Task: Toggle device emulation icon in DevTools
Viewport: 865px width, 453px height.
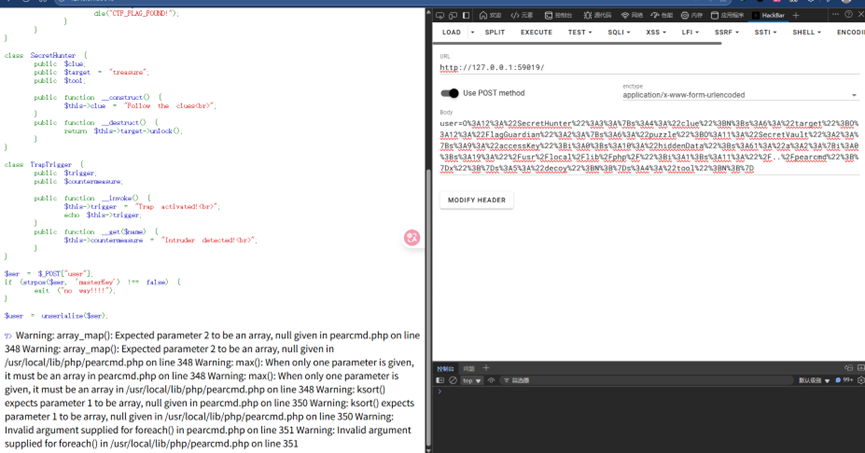Action: coord(453,15)
